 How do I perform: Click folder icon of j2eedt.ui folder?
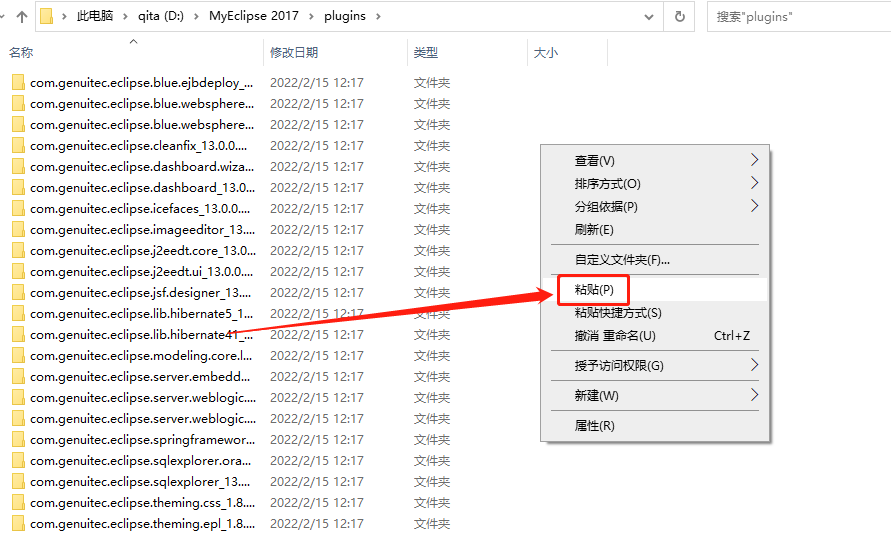point(18,272)
